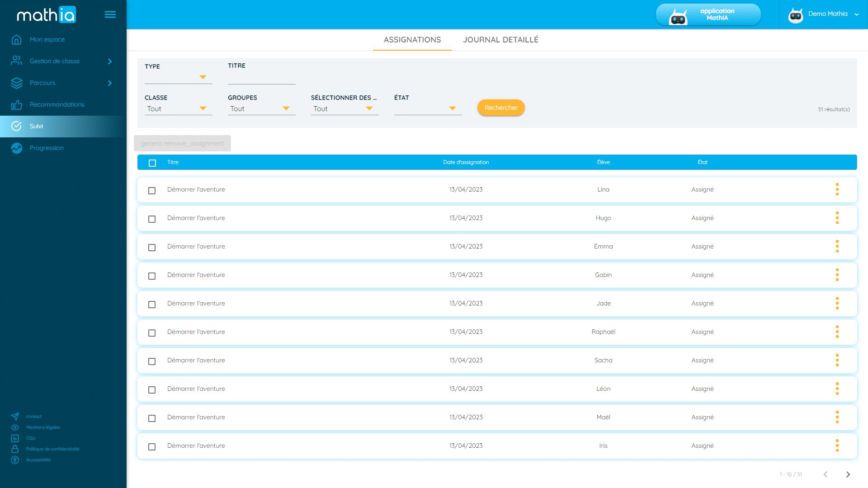Select the checkbox for Iris's row
This screenshot has height=488, width=868.
[152, 446]
